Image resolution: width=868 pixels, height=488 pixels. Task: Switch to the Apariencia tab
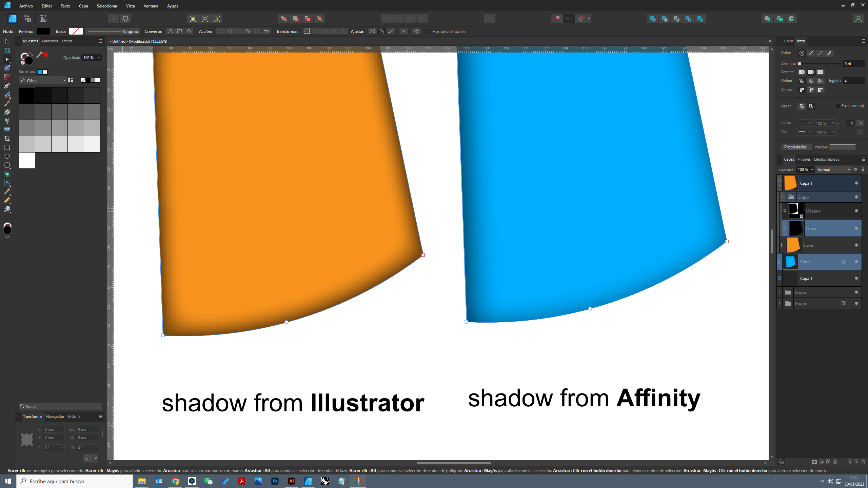tap(50, 41)
